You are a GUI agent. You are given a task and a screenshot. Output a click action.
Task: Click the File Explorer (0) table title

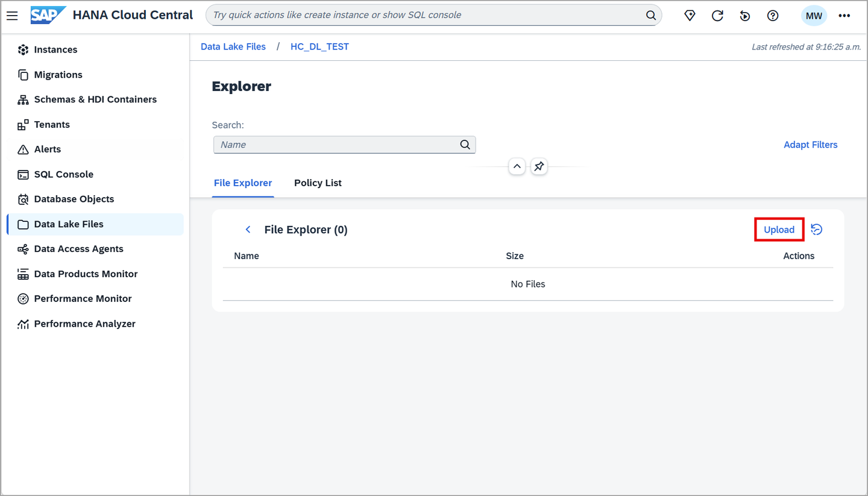pyautogui.click(x=306, y=230)
